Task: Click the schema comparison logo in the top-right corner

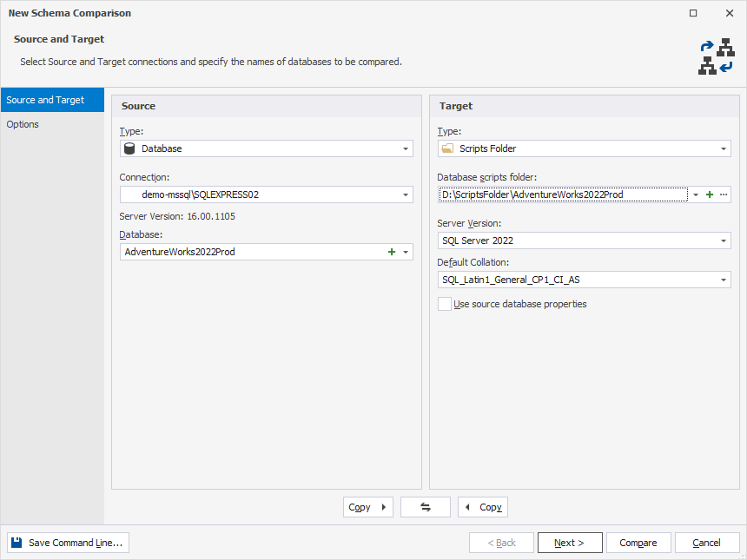Action: 717,56
